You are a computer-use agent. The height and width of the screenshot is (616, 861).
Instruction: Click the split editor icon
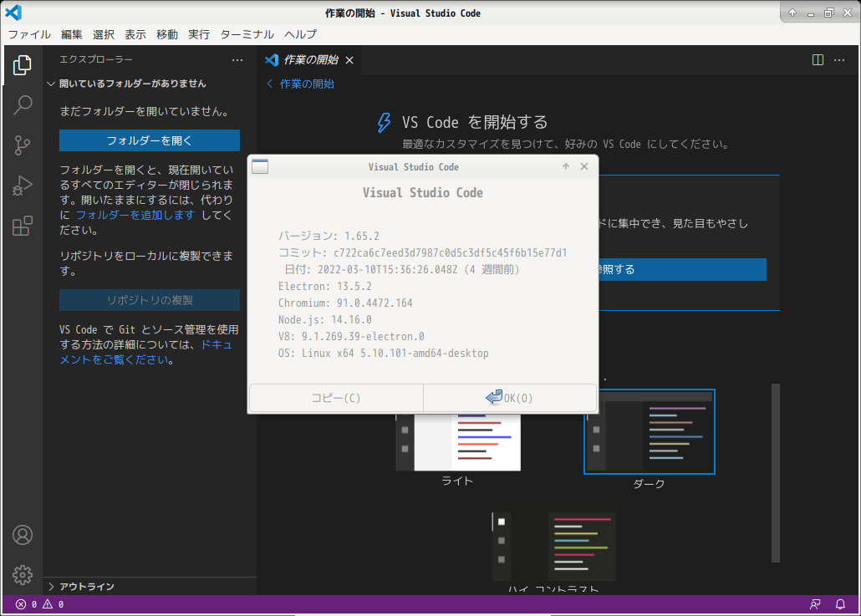(x=818, y=60)
